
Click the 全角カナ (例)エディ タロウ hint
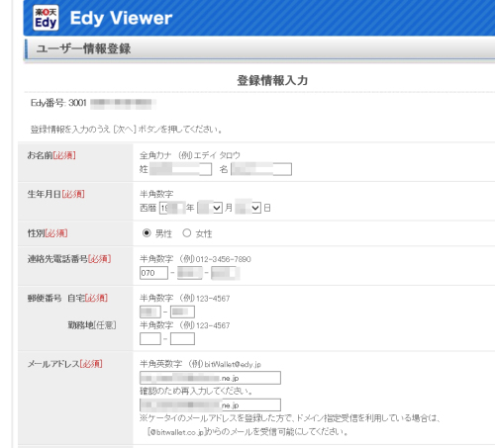190,155
